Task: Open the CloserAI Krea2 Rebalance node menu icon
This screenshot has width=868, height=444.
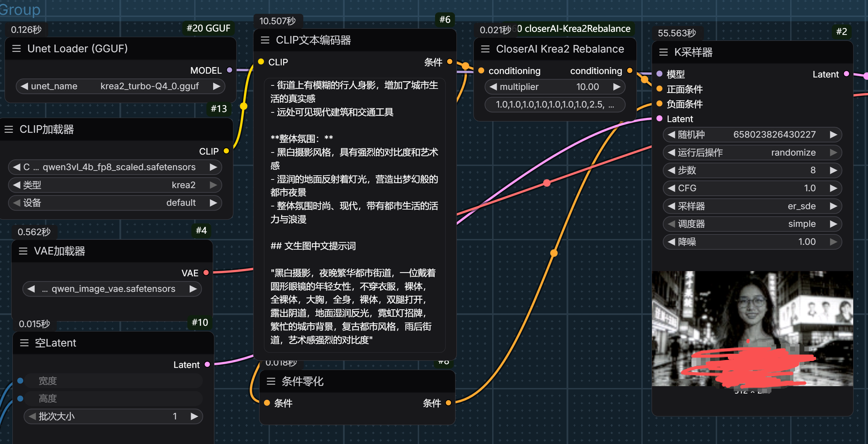Action: 485,49
